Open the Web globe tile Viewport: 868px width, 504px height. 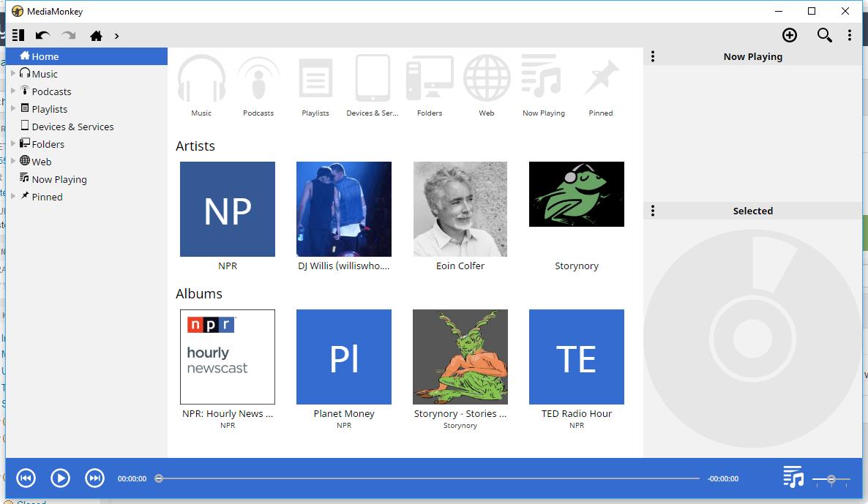coord(487,80)
